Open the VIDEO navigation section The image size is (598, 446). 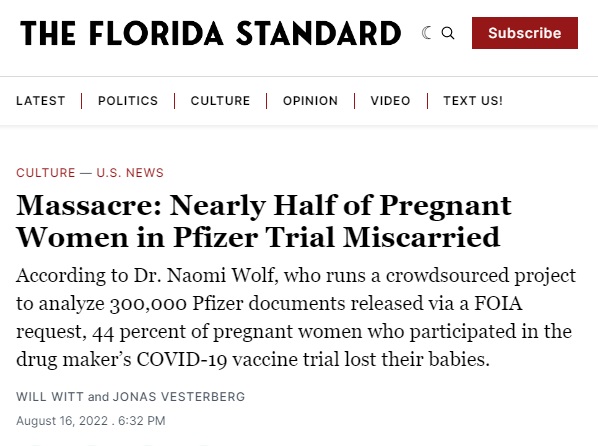391,101
